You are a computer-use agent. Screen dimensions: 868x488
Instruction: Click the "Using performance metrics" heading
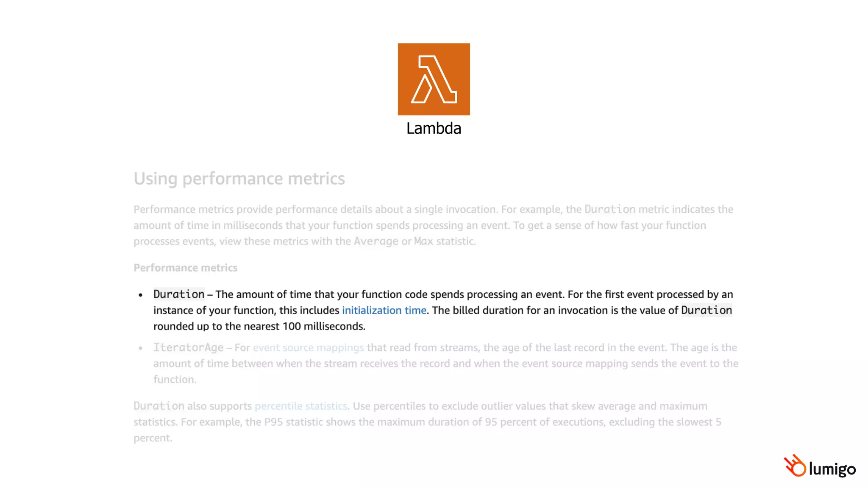click(x=239, y=178)
